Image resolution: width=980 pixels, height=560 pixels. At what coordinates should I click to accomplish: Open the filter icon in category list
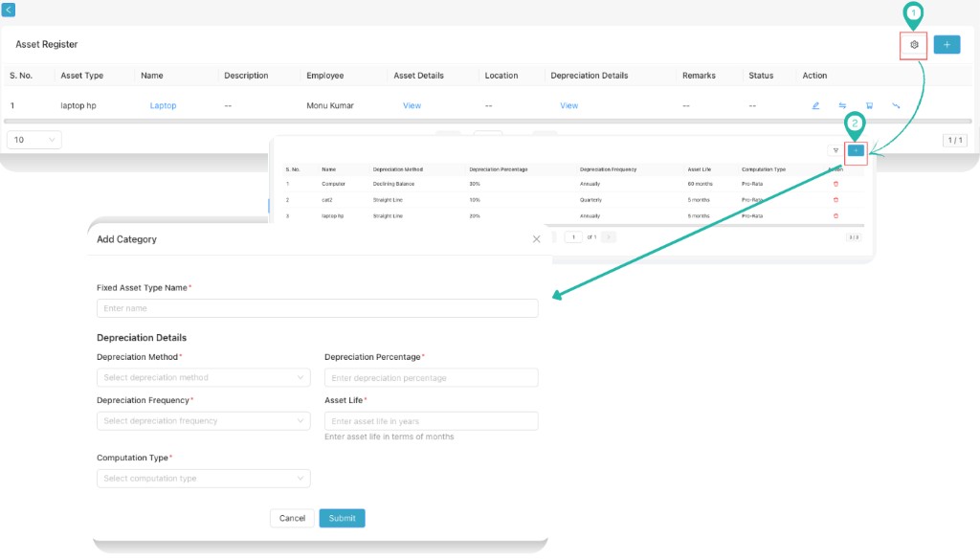[x=835, y=151]
